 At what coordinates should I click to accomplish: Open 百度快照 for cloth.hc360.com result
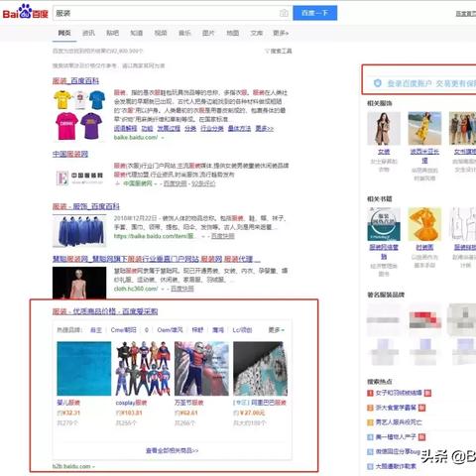tap(182, 289)
